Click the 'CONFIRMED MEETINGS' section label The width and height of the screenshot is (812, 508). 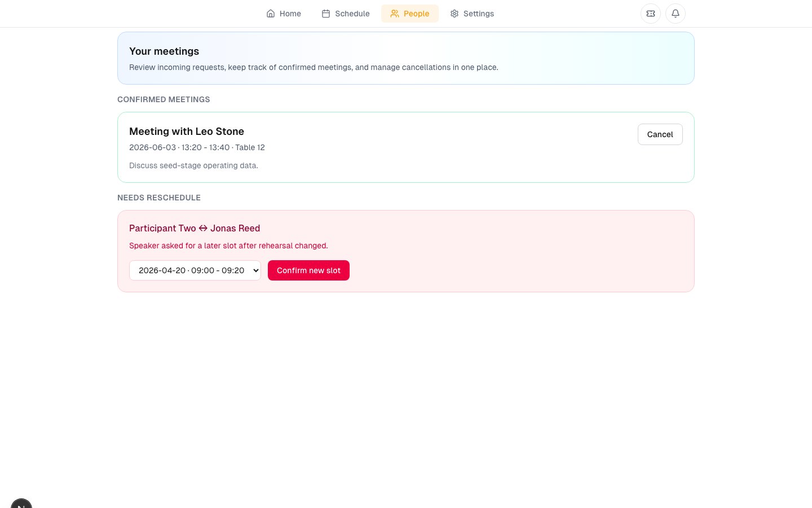tap(164, 99)
